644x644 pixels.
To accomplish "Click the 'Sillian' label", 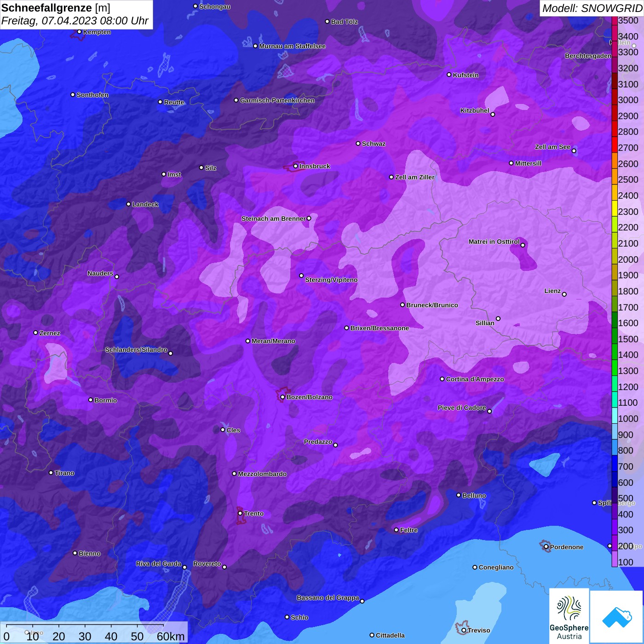I will [x=485, y=323].
